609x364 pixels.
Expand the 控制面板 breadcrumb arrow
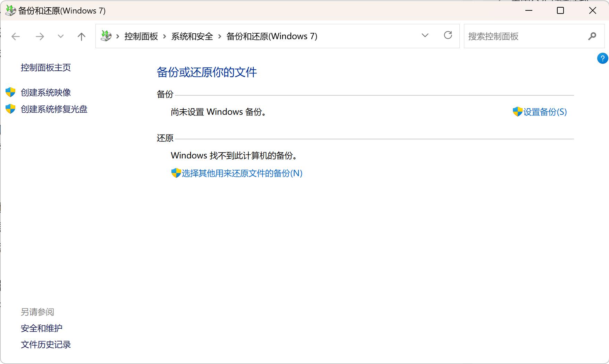click(x=163, y=36)
